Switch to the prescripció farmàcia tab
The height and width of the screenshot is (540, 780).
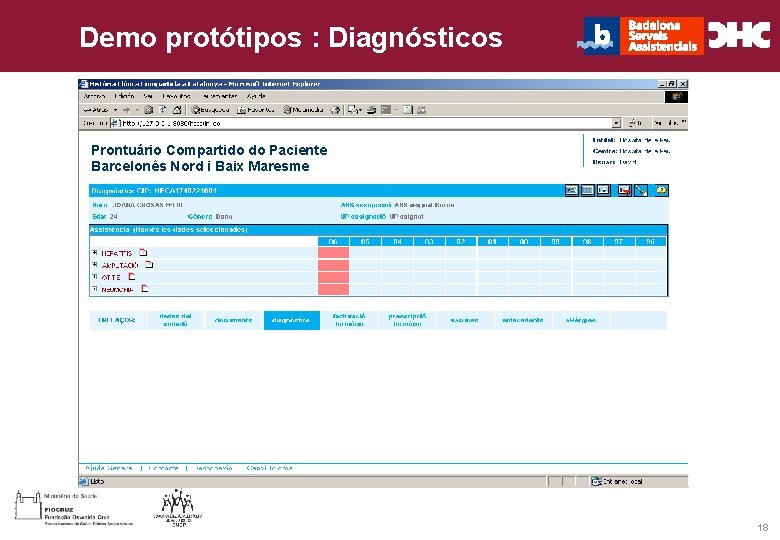coord(407,320)
